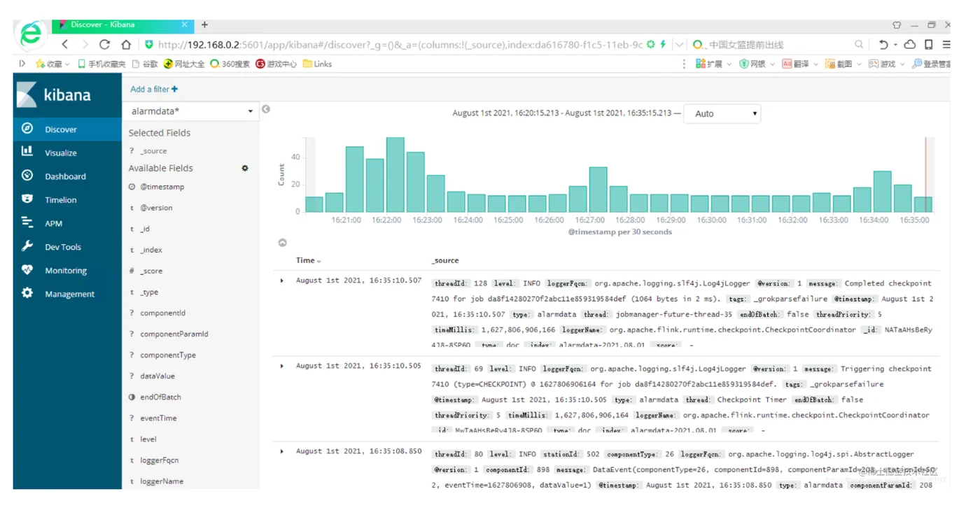Sort by the Time column header
The image size is (980, 524).
308,260
